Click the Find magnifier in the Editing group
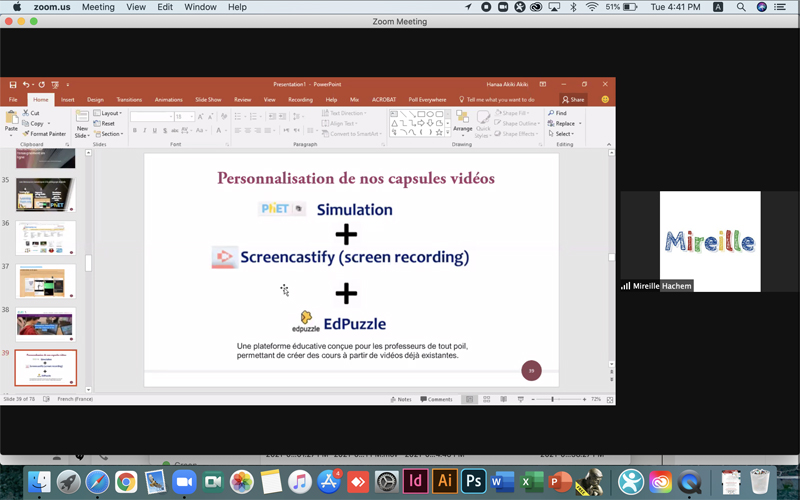 [552, 113]
